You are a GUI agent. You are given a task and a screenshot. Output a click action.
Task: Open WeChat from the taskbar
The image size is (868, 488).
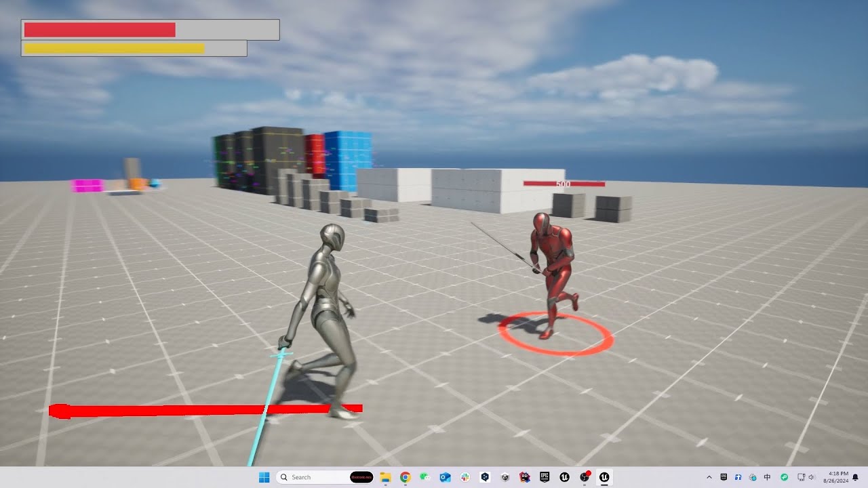click(425, 477)
